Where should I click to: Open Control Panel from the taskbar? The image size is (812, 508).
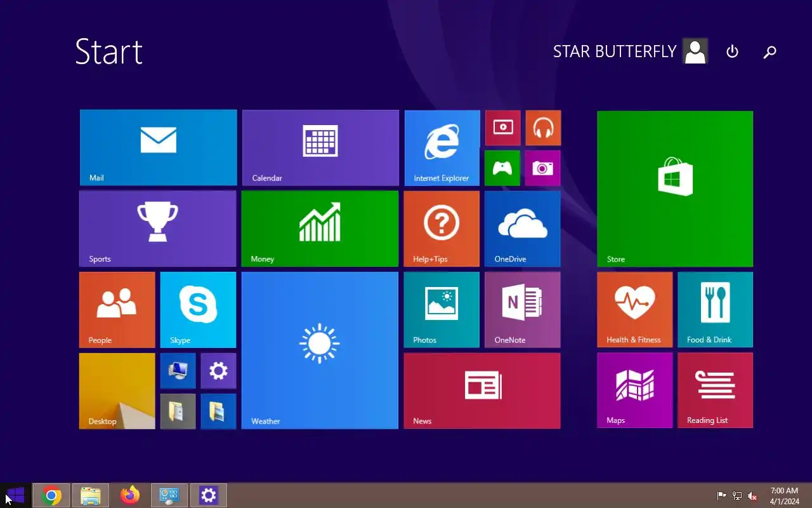(169, 495)
